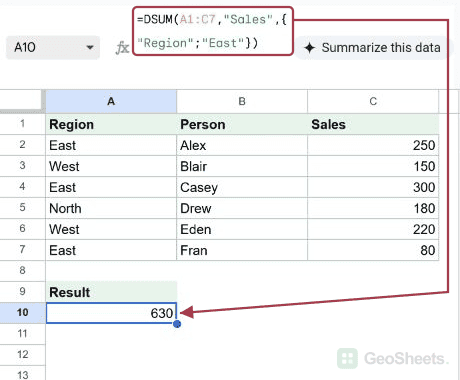
Task: Click the DSUM formula in formula bar
Action: pos(212,31)
